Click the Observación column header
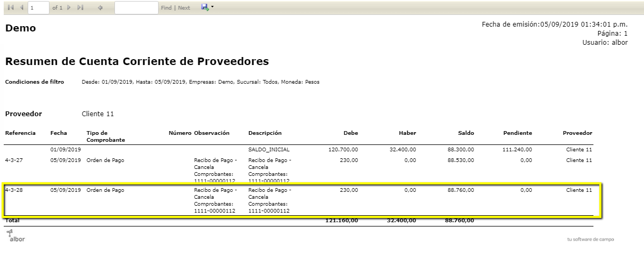The width and height of the screenshot is (644, 259). tap(212, 133)
